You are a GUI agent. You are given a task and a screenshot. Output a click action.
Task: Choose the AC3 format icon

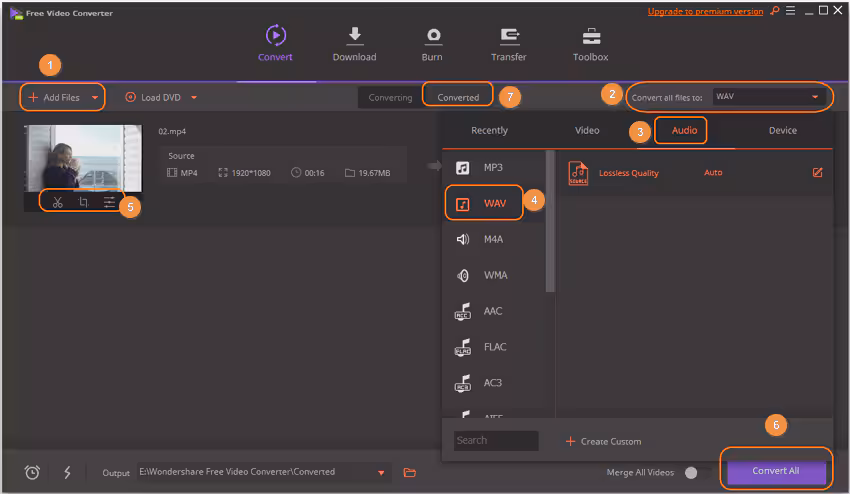462,383
